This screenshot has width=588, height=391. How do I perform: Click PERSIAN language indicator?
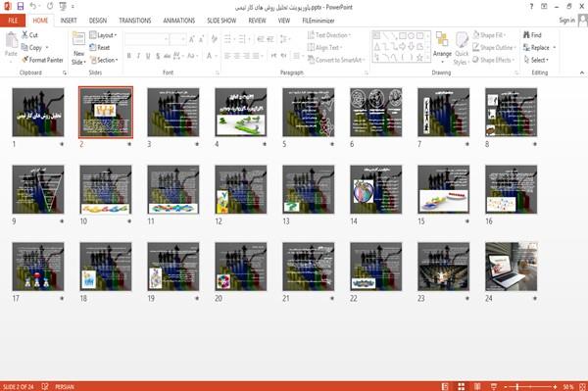65,386
